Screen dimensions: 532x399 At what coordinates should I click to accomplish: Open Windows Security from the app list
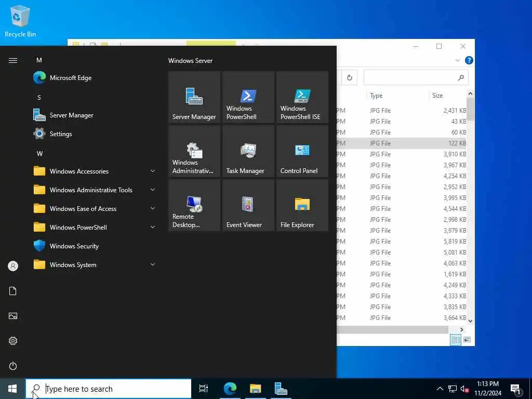(95, 246)
